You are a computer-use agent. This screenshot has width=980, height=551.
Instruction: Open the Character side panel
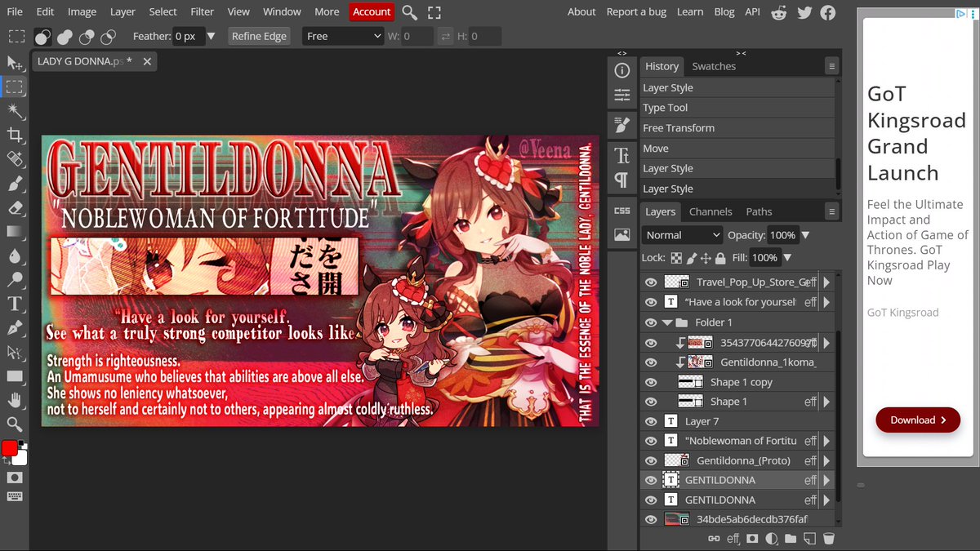pyautogui.click(x=622, y=155)
